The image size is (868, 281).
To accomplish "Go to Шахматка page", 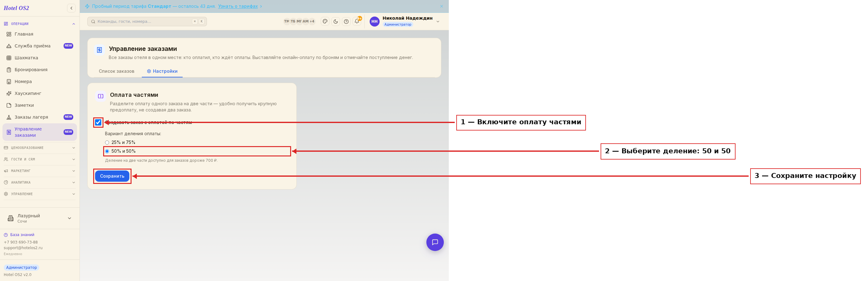I will (40, 58).
